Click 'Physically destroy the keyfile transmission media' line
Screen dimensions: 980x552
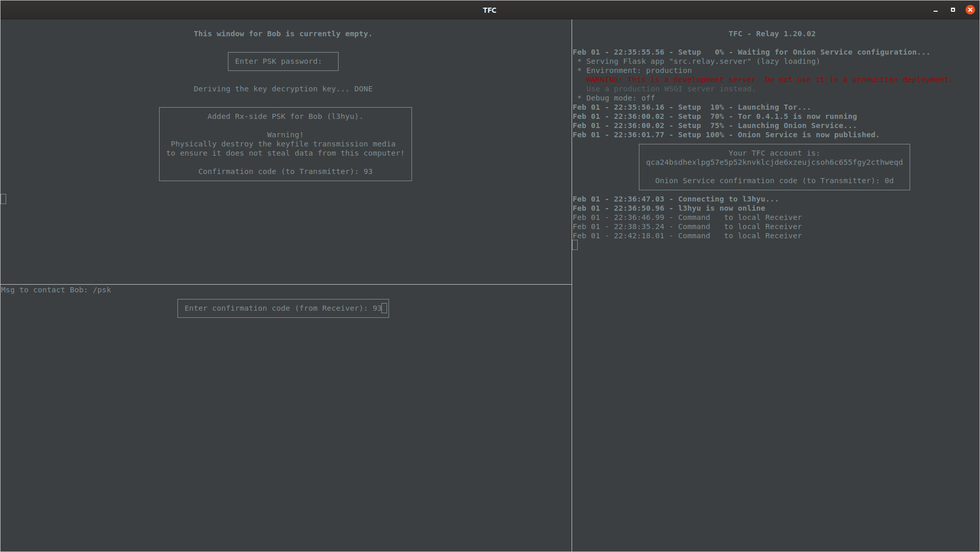click(283, 144)
